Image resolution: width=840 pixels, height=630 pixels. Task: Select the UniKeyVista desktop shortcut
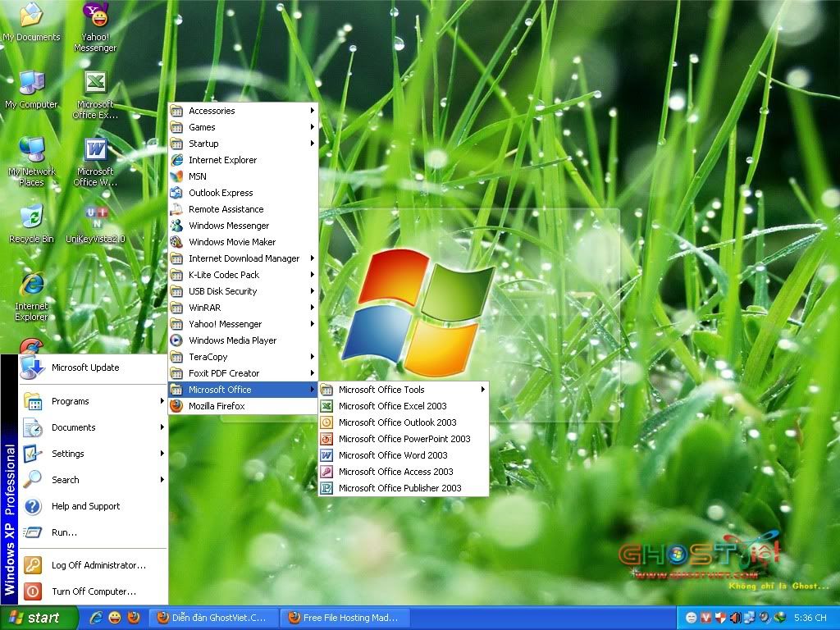[x=95, y=223]
